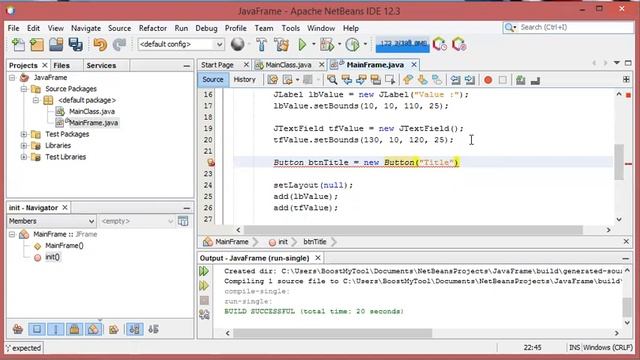The image size is (640, 360).
Task: Click the History view button
Action: tap(244, 80)
